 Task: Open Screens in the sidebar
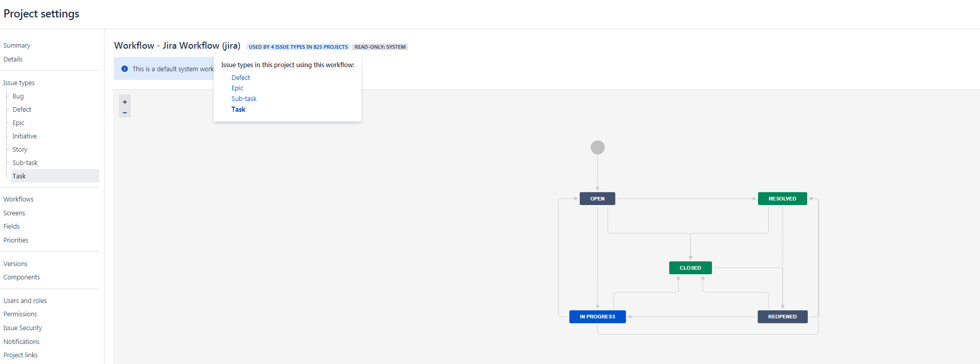14,213
